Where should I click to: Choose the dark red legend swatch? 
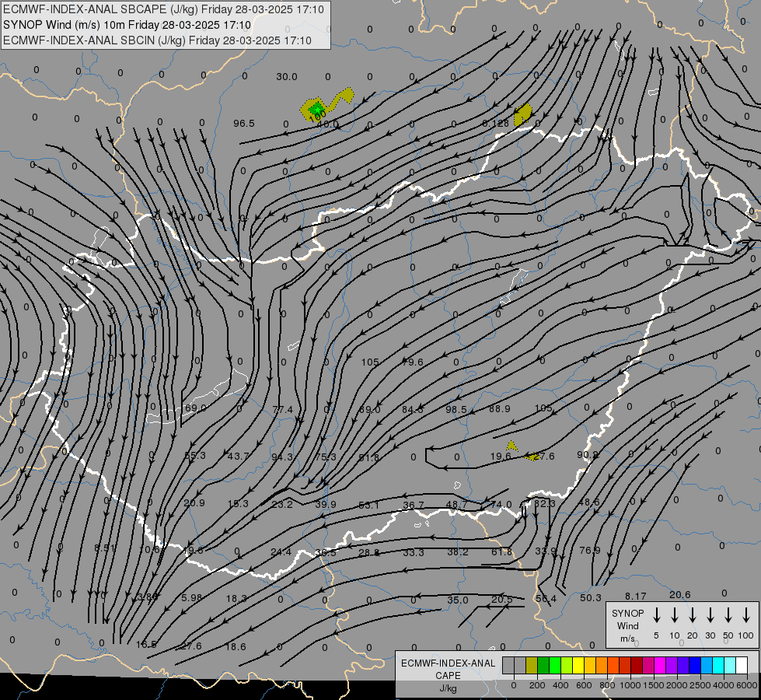(637, 665)
